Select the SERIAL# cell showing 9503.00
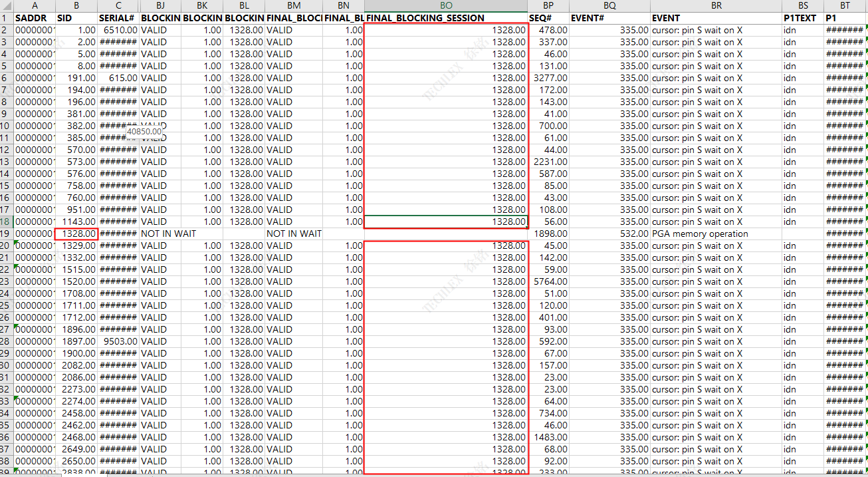The width and height of the screenshot is (868, 477). click(x=118, y=341)
